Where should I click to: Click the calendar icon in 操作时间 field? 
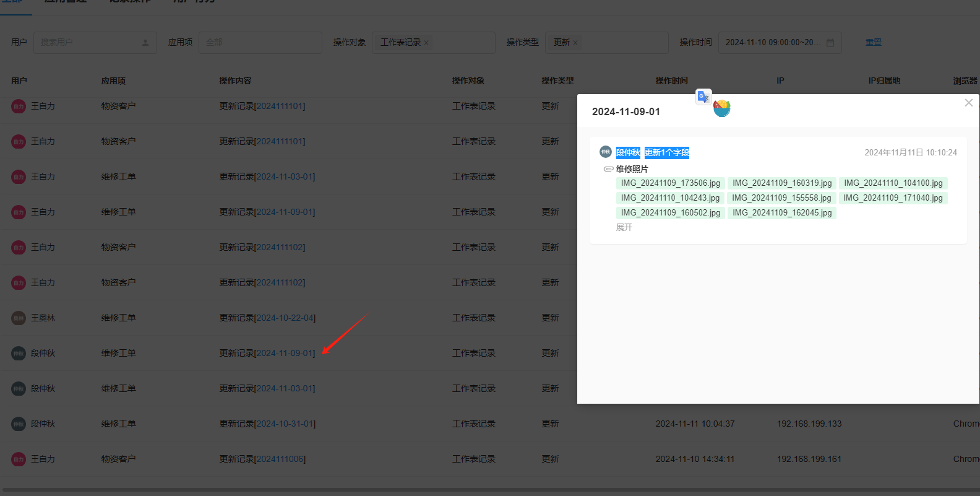pyautogui.click(x=830, y=43)
